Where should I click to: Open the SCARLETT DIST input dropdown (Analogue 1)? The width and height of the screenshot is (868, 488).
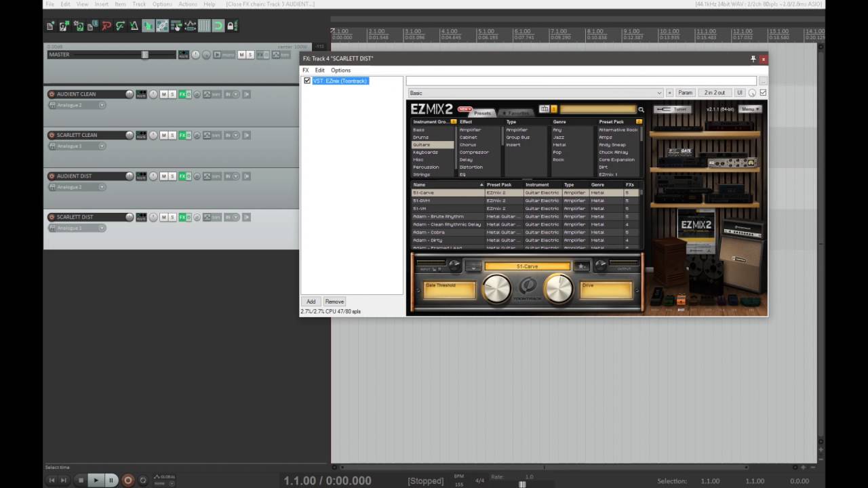coord(77,228)
